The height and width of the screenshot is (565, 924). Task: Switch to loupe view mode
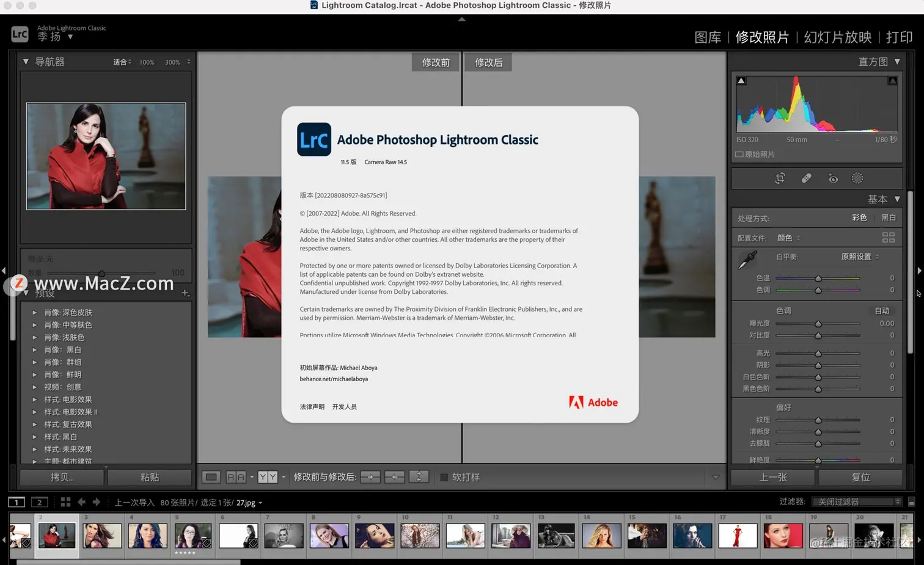211,477
